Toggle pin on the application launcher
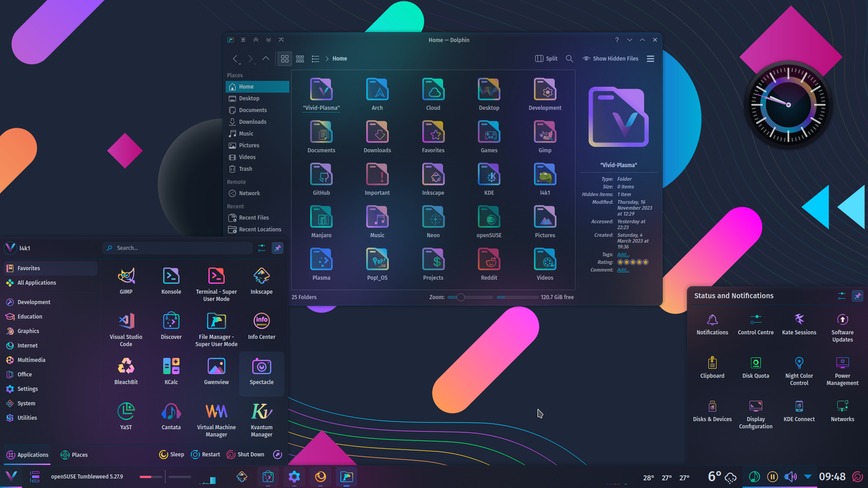868x488 pixels. [278, 248]
